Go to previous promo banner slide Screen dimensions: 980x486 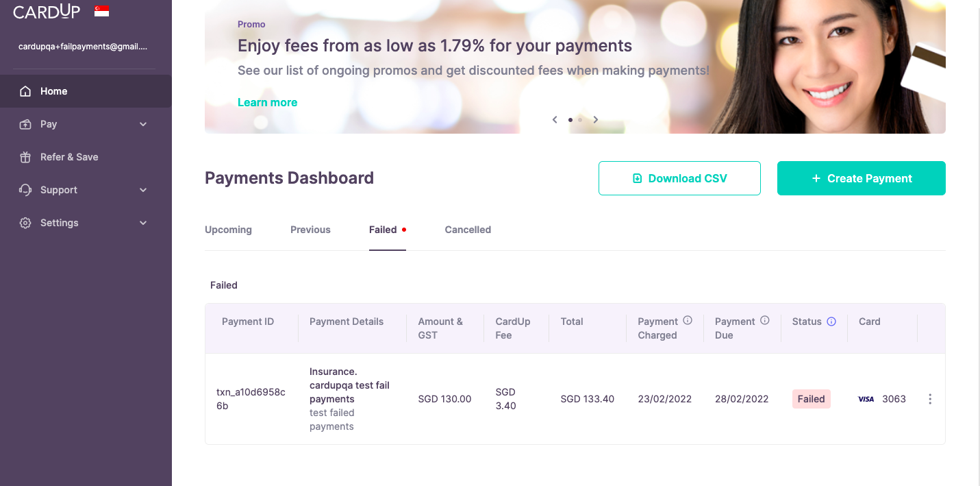point(555,119)
